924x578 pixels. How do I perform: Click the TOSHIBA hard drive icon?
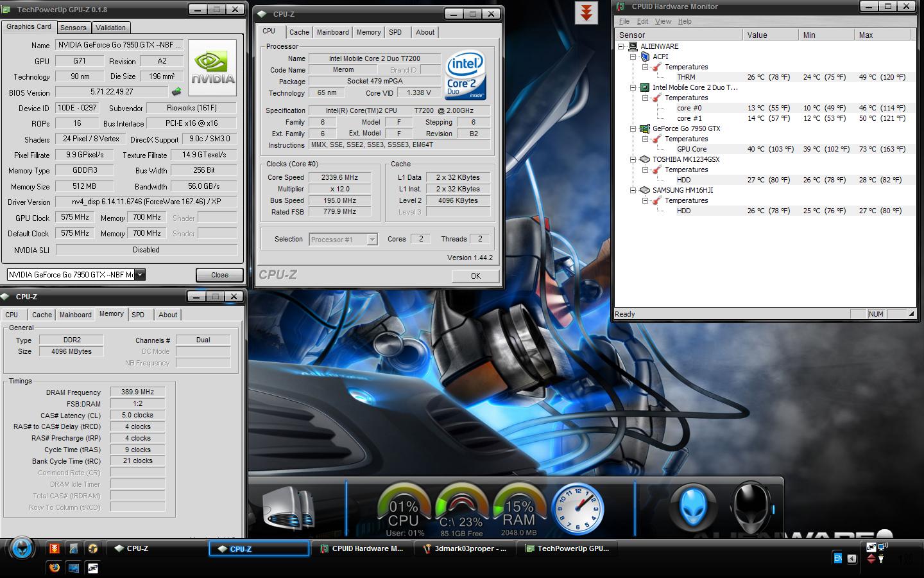(x=645, y=159)
